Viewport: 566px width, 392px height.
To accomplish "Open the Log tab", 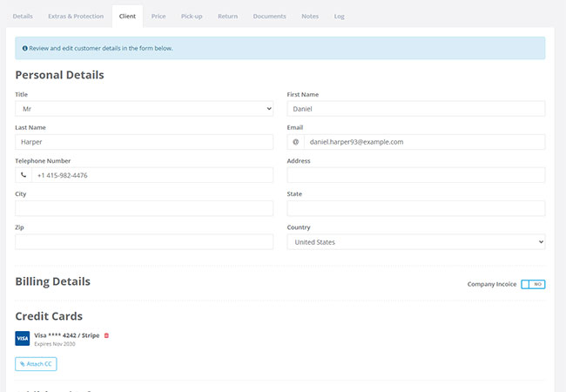I will tap(339, 17).
